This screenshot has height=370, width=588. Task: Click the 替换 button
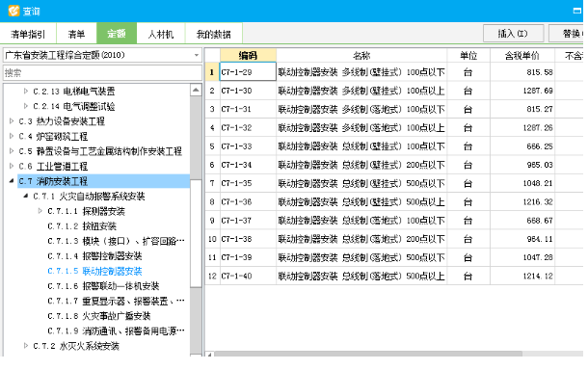[x=568, y=34]
